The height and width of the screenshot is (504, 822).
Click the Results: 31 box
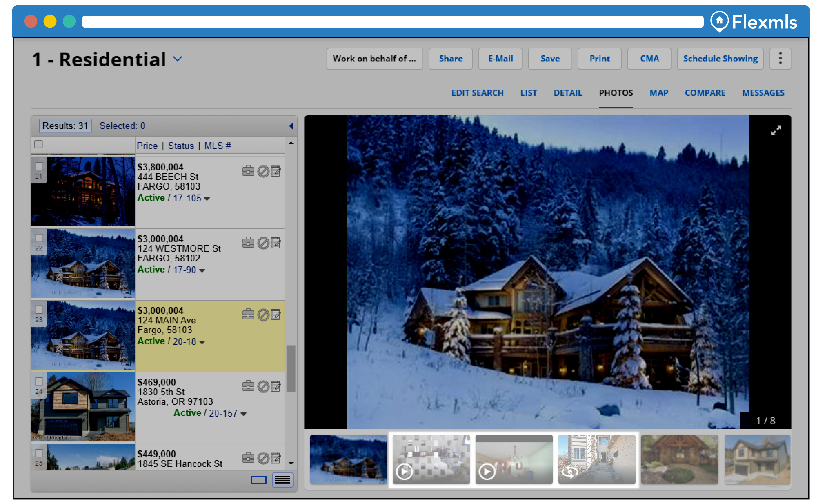65,126
